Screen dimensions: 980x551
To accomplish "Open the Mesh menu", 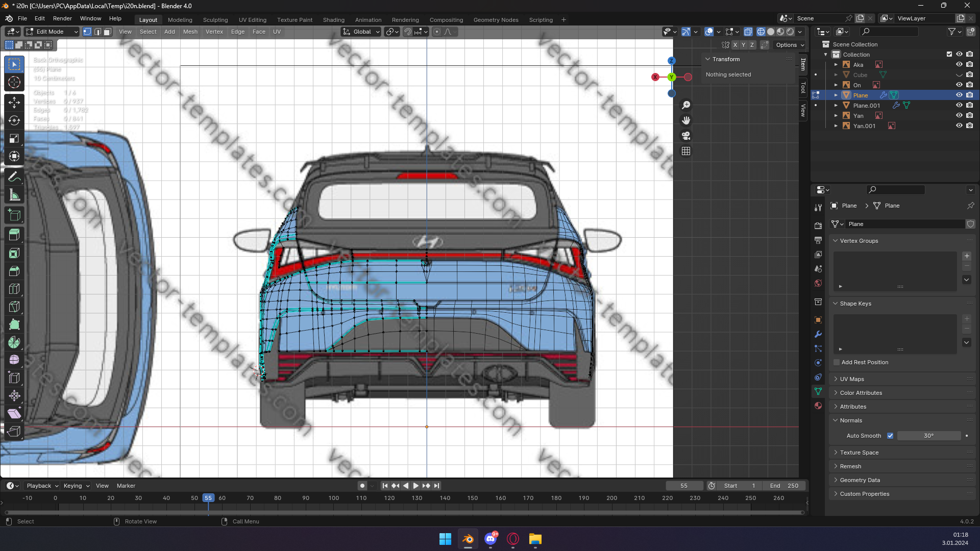I will click(190, 32).
